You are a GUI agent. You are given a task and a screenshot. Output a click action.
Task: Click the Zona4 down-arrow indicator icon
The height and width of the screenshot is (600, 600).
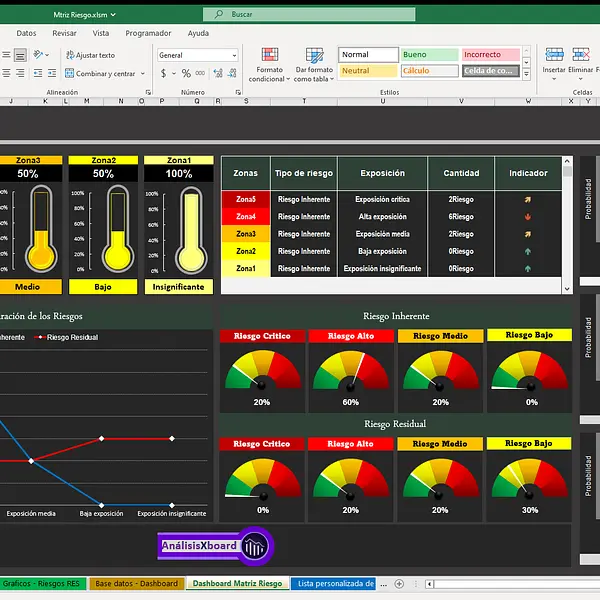pos(528,217)
